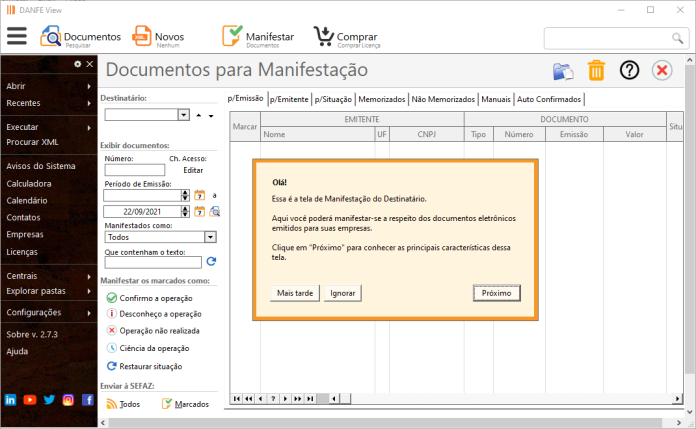This screenshot has width=696, height=429.
Task: Switch to p/Emitente tab
Action: pos(289,99)
